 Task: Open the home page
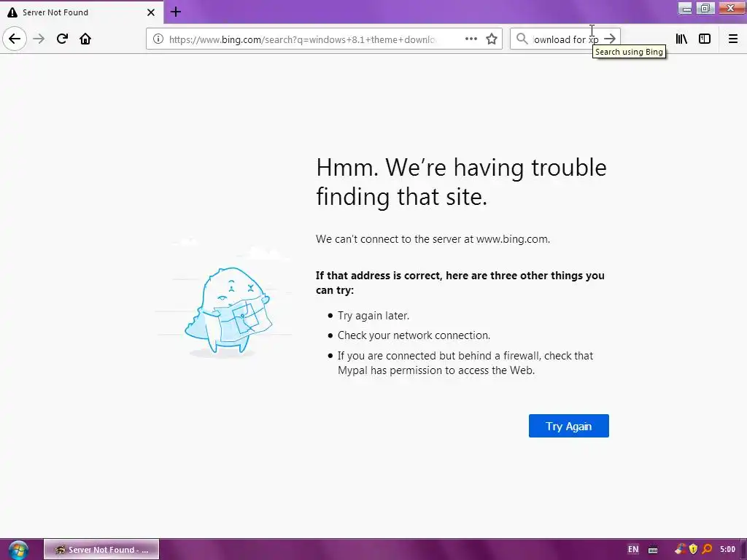click(85, 39)
